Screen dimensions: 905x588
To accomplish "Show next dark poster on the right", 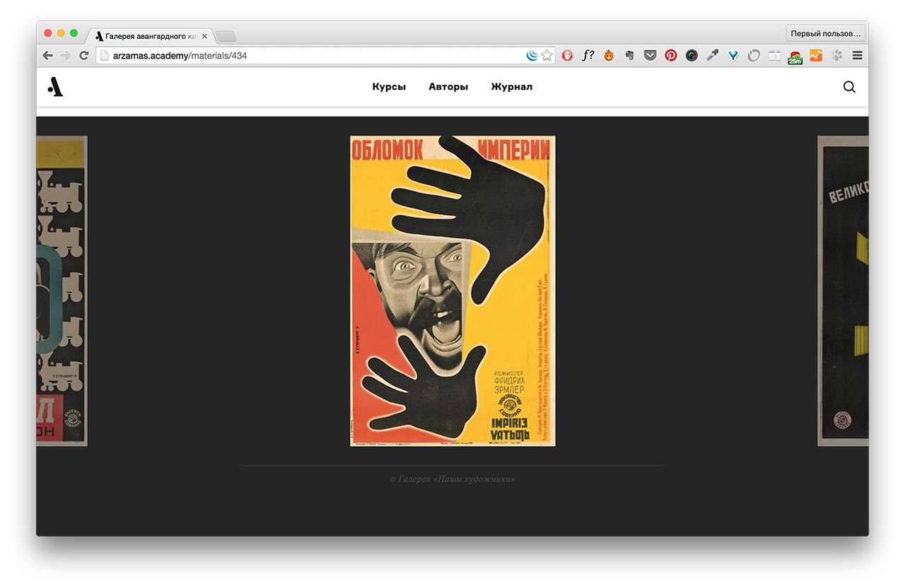I will pyautogui.click(x=843, y=290).
